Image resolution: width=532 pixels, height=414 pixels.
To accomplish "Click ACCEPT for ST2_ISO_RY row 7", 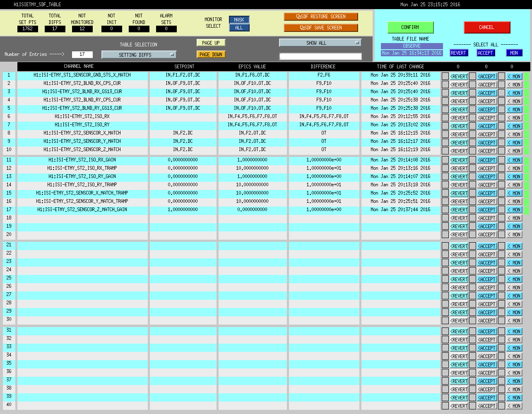I will (487, 126).
